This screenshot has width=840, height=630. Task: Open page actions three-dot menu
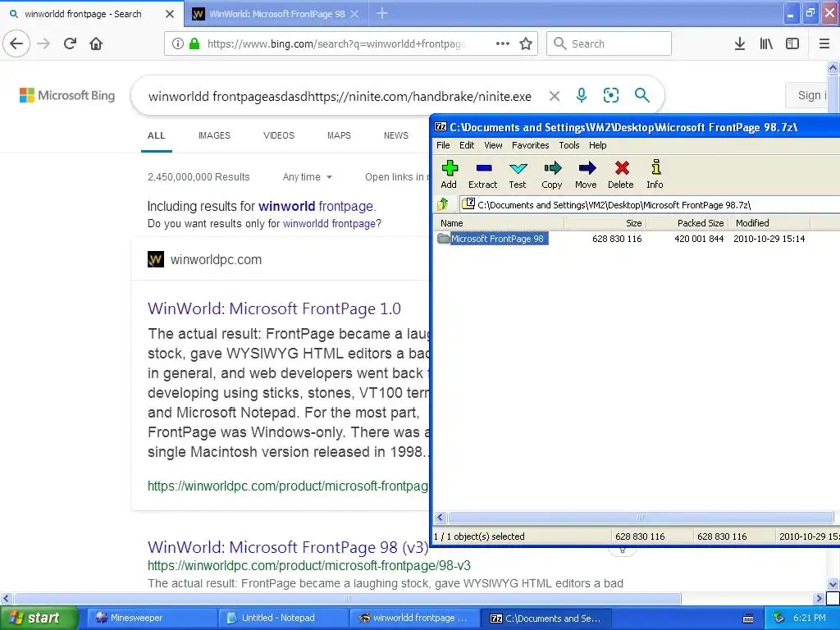503,43
